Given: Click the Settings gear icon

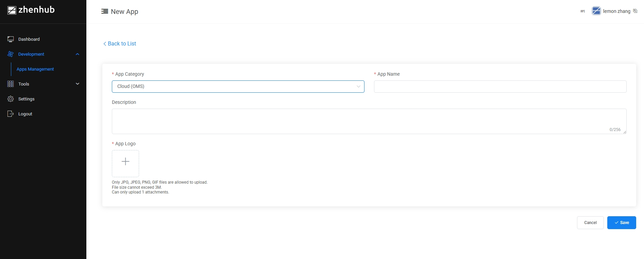Looking at the screenshot, I should [x=11, y=99].
